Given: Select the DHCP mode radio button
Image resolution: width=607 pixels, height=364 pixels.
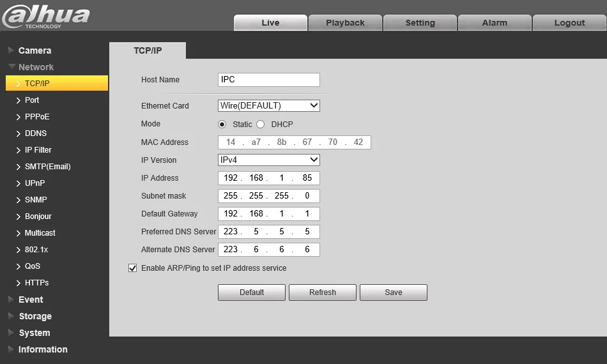Looking at the screenshot, I should pos(261,125).
